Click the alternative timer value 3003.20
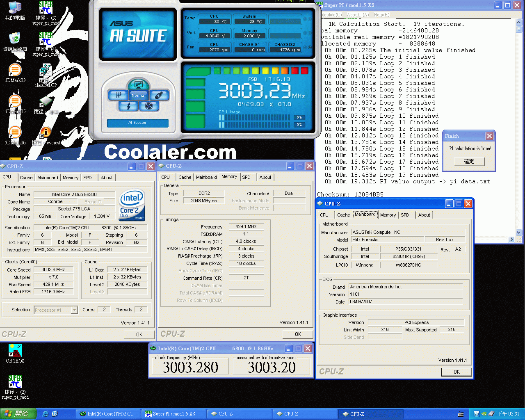 pos(272,367)
